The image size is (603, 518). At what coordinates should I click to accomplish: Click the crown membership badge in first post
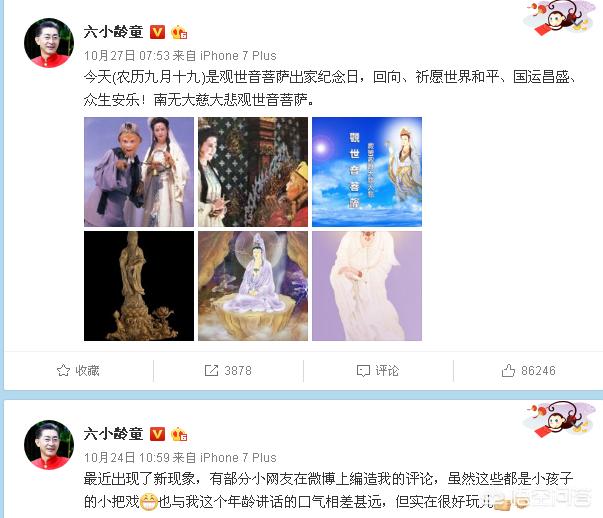[x=179, y=32]
